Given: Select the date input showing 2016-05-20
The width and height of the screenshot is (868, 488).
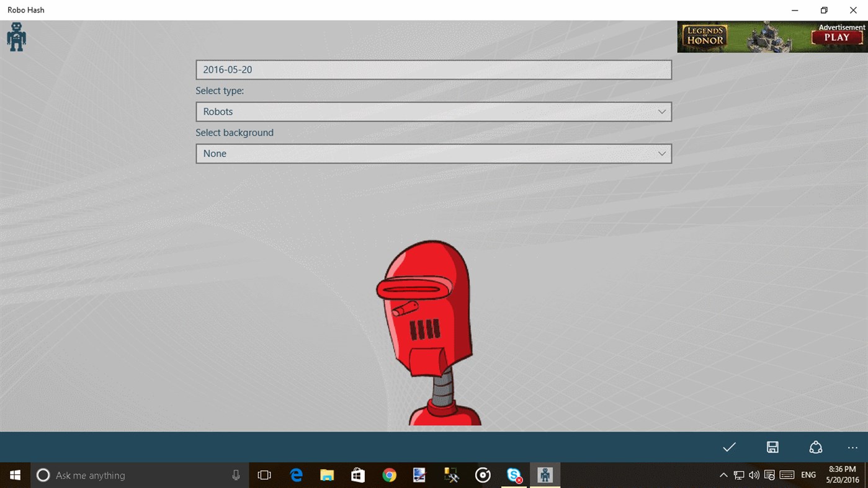Looking at the screenshot, I should (434, 69).
